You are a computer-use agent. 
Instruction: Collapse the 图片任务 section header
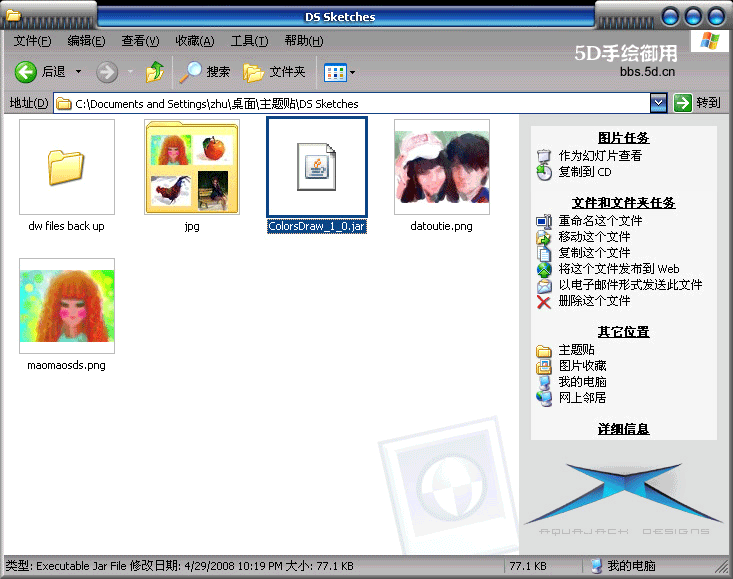point(624,138)
